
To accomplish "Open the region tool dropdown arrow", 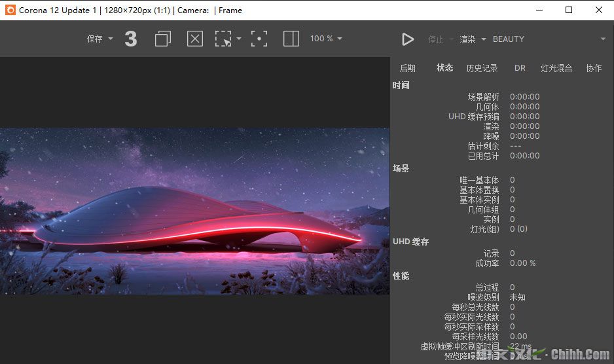I will (239, 39).
